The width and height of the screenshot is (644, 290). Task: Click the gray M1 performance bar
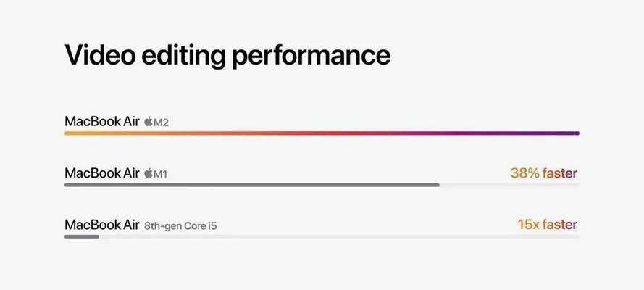coord(252,185)
